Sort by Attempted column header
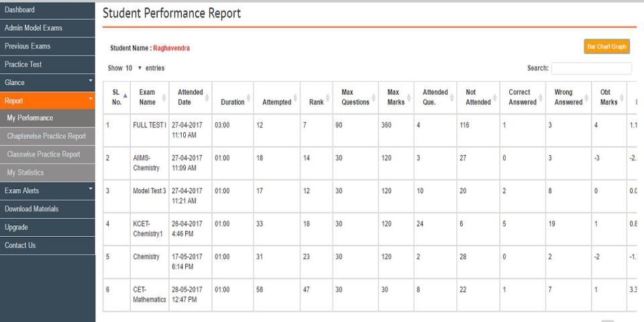Image resolution: width=644 pixels, height=322 pixels. point(276,102)
